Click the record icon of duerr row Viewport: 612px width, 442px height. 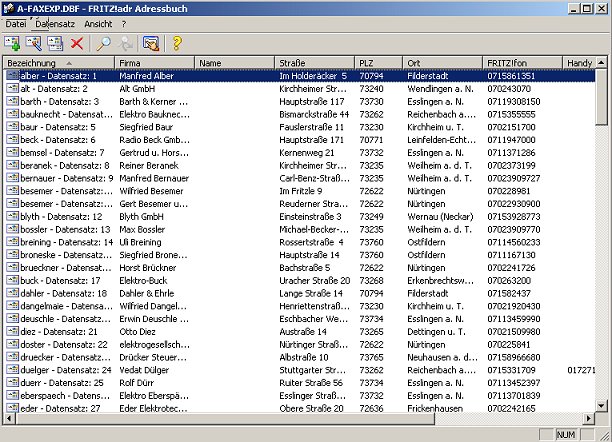tap(12, 383)
